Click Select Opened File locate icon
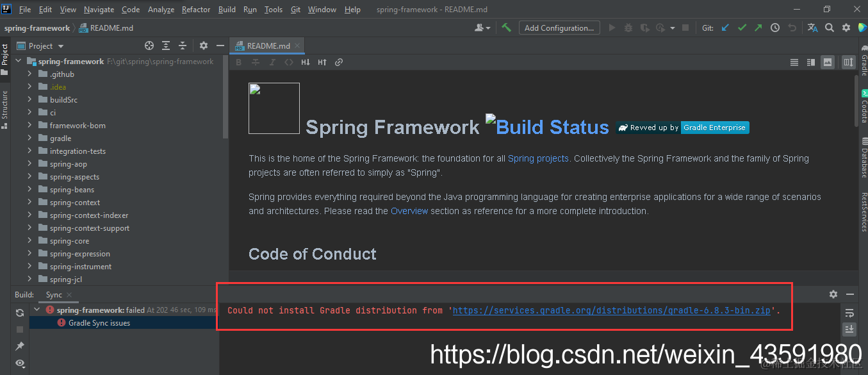The width and height of the screenshot is (868, 375). tap(149, 46)
